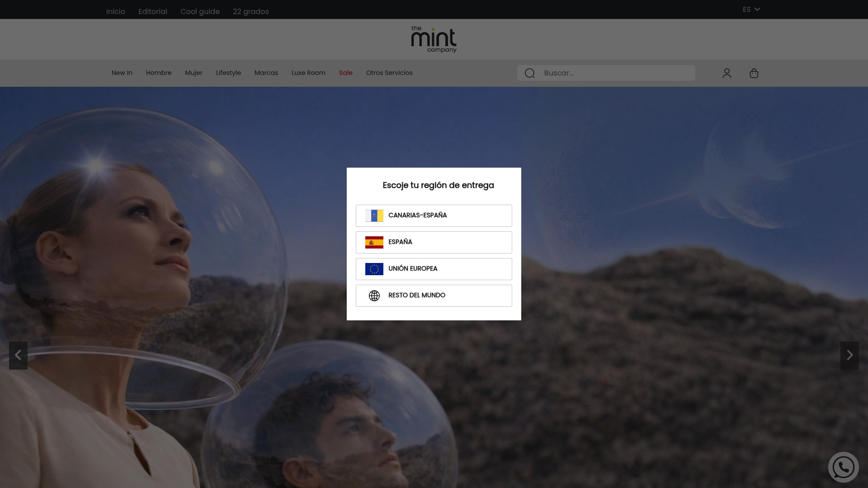The width and height of the screenshot is (868, 488).
Task: Select CANARIAS-ESPAÑA delivery region
Action: pyautogui.click(x=434, y=216)
